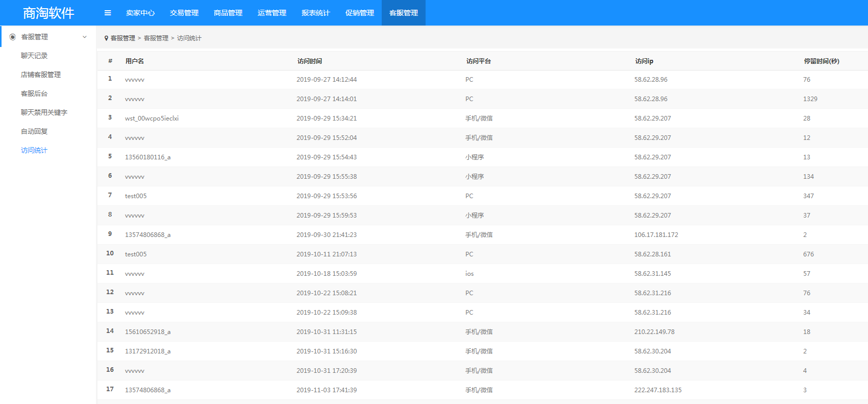Go to 客服后台 in sidebar
This screenshot has width=868, height=404.
tap(34, 93)
